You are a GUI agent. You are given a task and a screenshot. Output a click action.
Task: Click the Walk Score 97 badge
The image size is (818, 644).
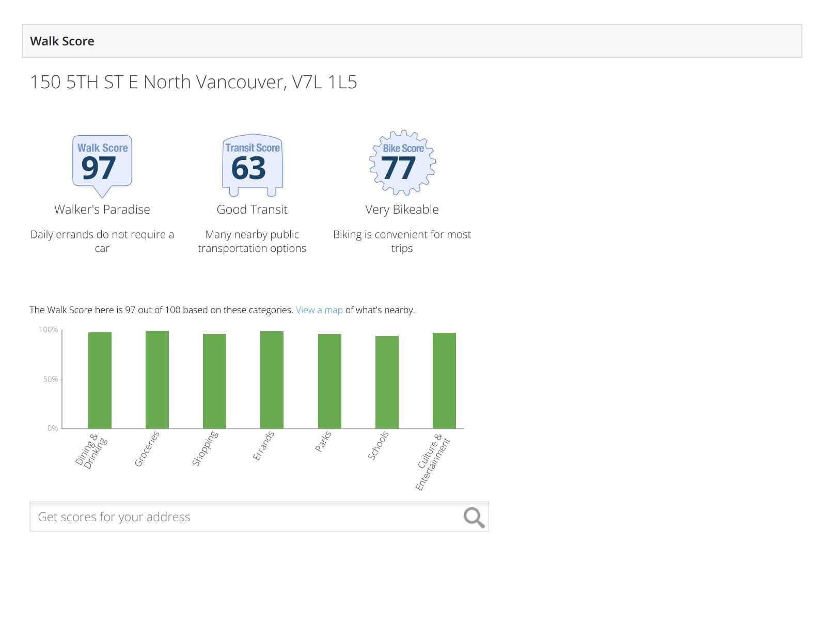(x=102, y=164)
